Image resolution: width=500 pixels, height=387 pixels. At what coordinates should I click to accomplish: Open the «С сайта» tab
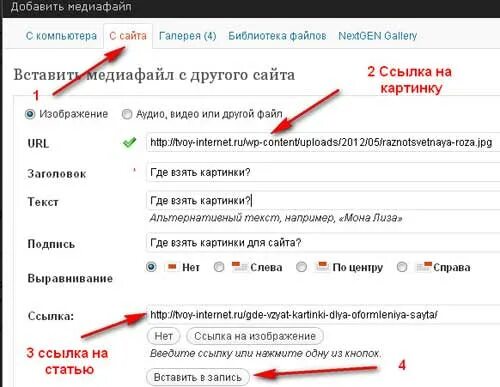tap(128, 36)
